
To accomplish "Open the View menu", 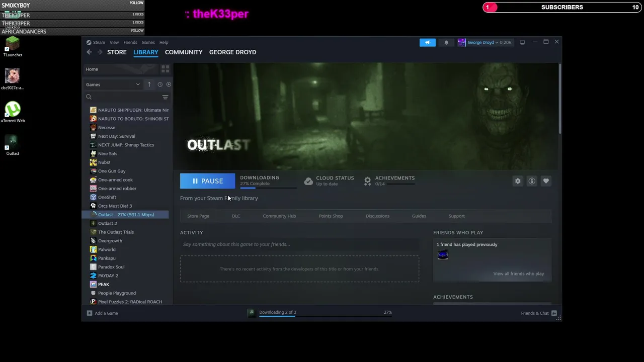I will 114,42.
